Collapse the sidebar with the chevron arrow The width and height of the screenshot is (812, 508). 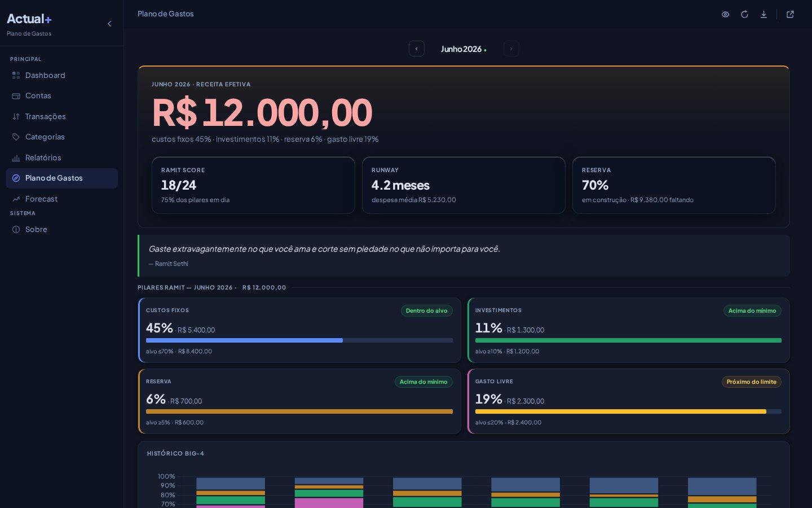[x=109, y=24]
